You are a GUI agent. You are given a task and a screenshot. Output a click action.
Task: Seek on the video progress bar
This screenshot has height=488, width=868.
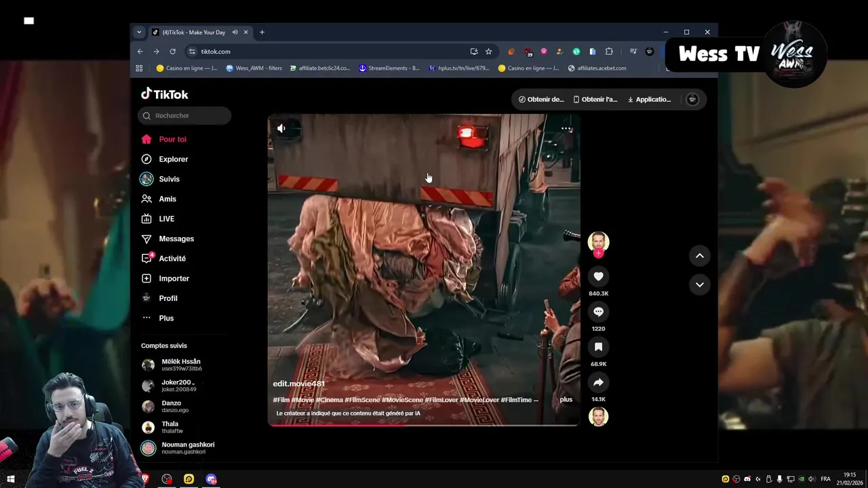click(x=424, y=425)
